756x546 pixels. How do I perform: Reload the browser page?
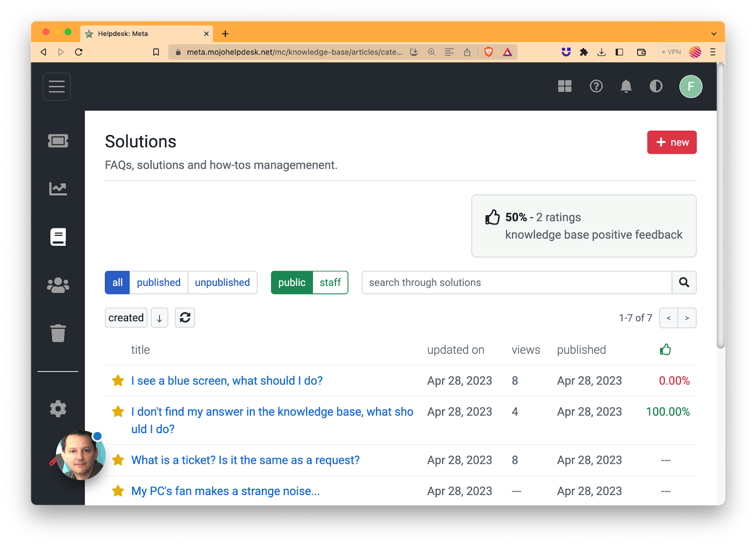click(x=79, y=52)
